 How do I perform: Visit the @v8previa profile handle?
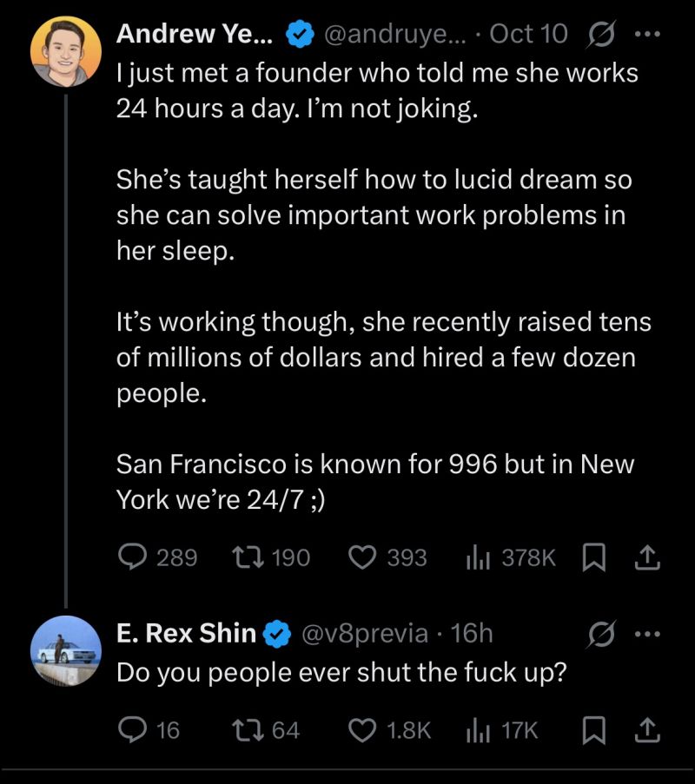(x=364, y=635)
